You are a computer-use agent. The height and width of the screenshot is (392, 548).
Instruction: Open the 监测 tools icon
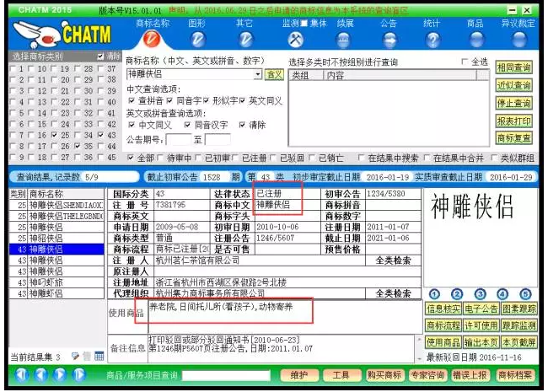click(x=296, y=39)
